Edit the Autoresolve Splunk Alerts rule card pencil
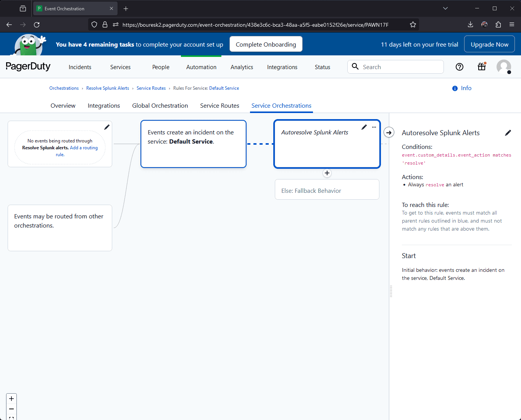 tap(364, 127)
